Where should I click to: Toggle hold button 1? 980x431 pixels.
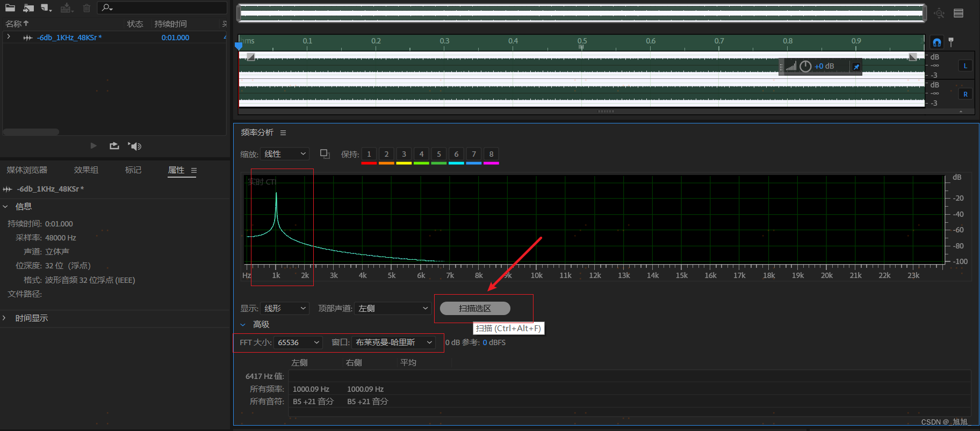pyautogui.click(x=369, y=155)
